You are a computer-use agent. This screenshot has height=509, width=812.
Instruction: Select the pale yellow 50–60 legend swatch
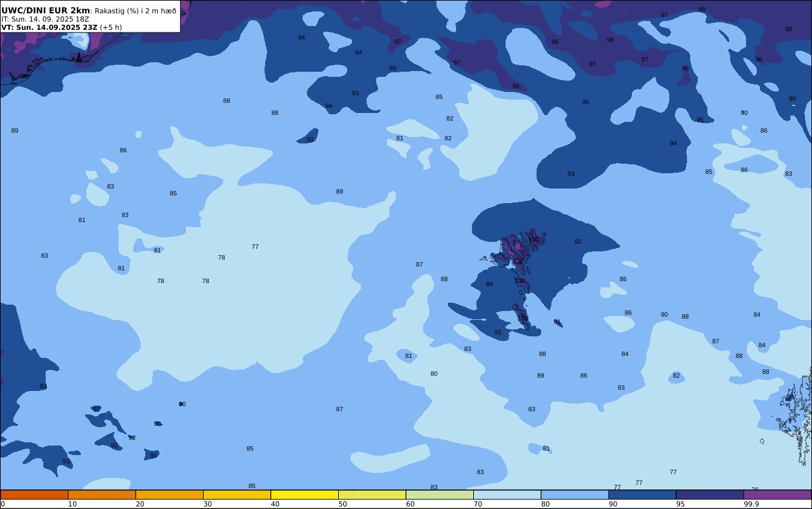click(x=372, y=494)
